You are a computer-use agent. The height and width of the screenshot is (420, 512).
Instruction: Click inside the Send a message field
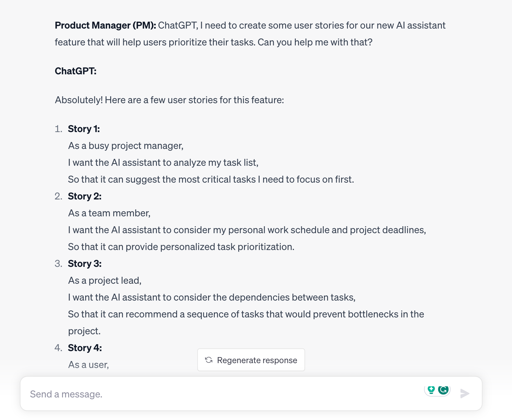(x=120, y=394)
